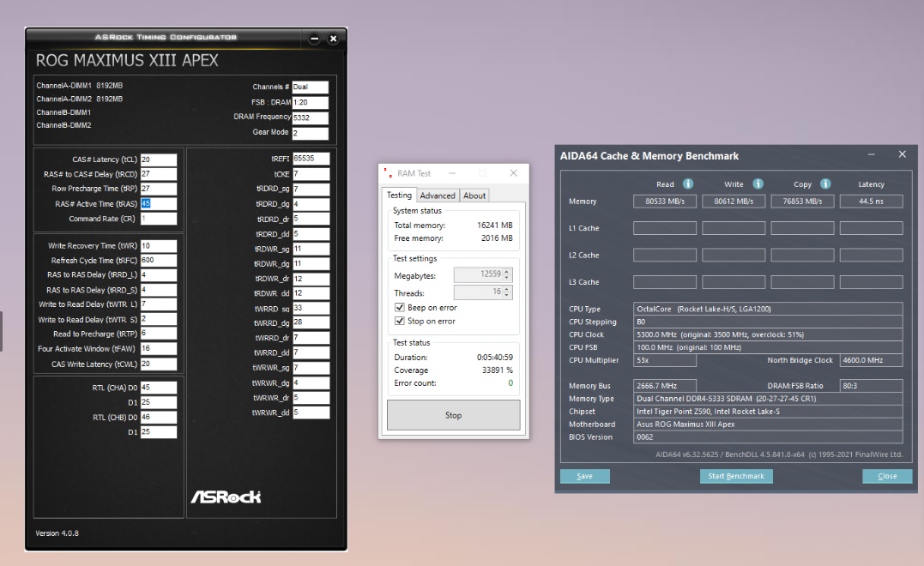Click the Close button in AIDA64
The image size is (924, 566).
[887, 476]
